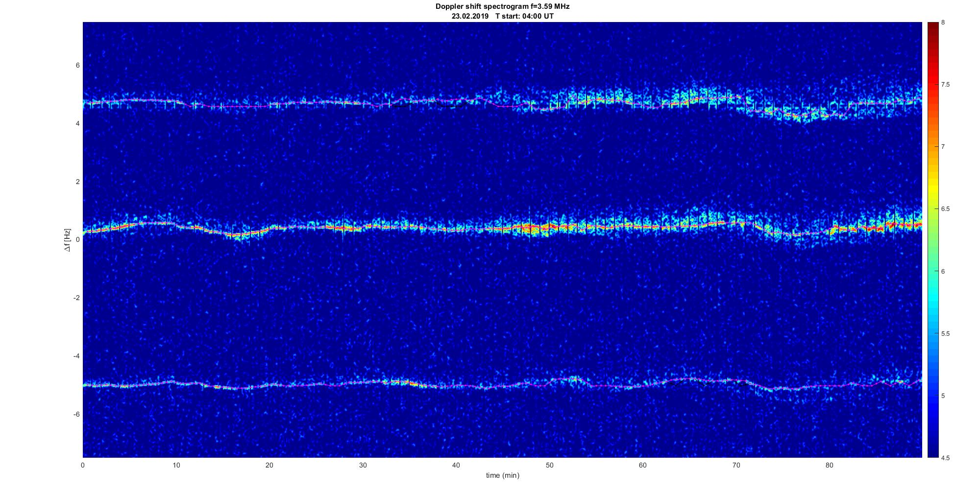Click the x-axis tick label '50'
Image resolution: width=980 pixels, height=491 pixels.
[x=549, y=466]
